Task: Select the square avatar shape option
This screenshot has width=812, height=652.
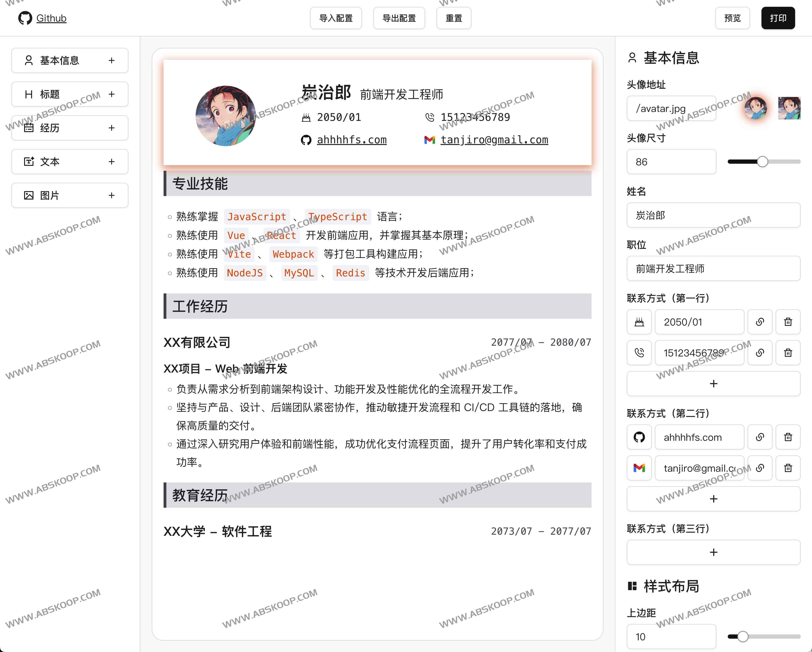Action: (789, 108)
